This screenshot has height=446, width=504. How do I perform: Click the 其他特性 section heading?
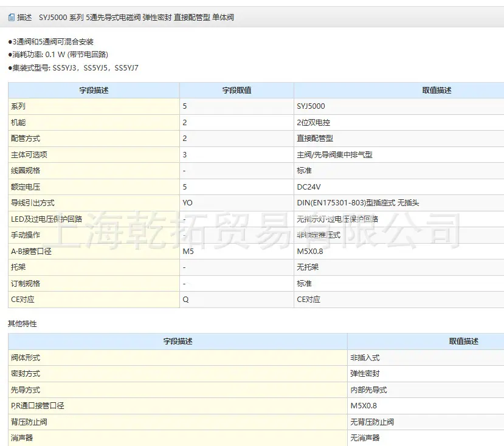click(x=22, y=324)
